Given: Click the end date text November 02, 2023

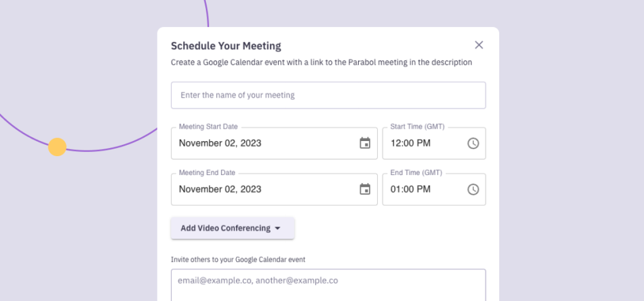Looking at the screenshot, I should point(220,190).
